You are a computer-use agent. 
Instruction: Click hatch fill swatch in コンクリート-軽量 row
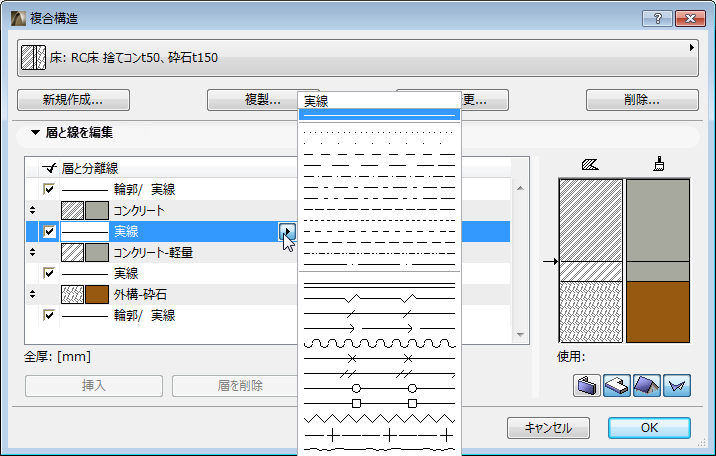[73, 252]
